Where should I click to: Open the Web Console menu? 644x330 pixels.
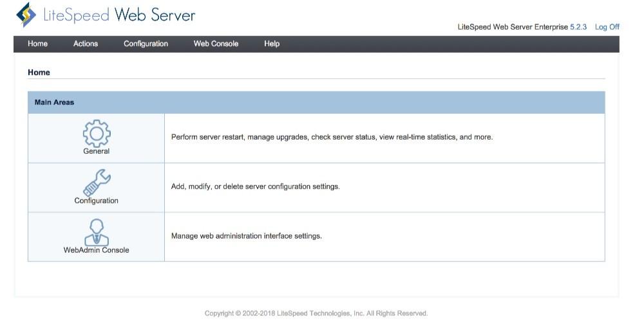point(216,44)
